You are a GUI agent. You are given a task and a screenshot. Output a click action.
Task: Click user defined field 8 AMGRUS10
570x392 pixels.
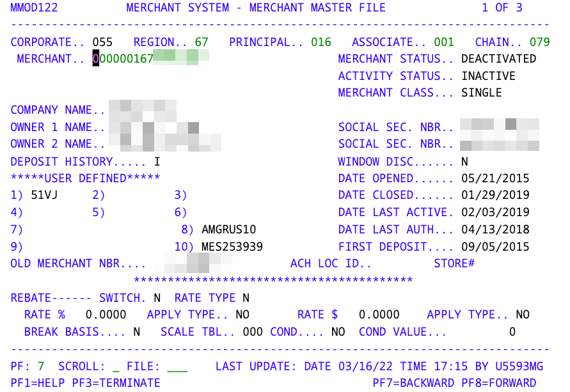pyautogui.click(x=228, y=229)
